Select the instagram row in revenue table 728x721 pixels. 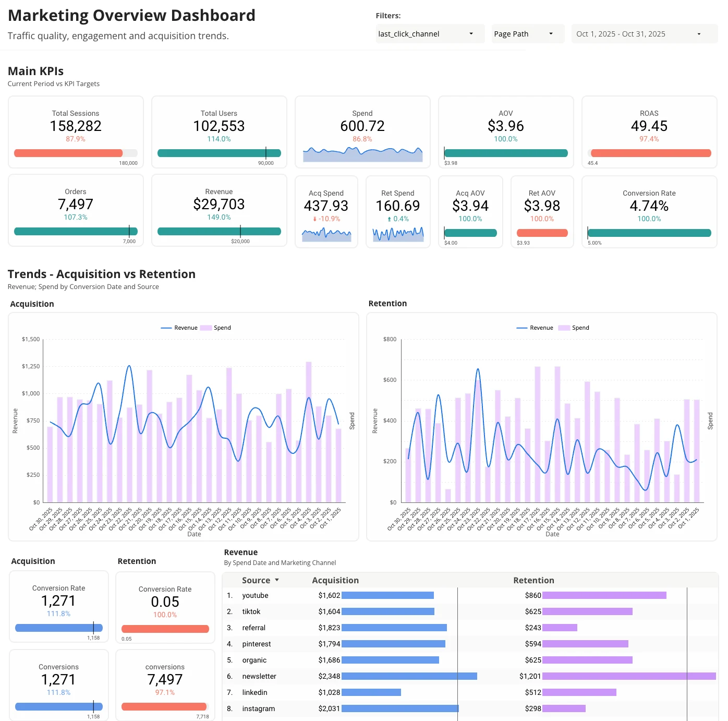pos(470,708)
